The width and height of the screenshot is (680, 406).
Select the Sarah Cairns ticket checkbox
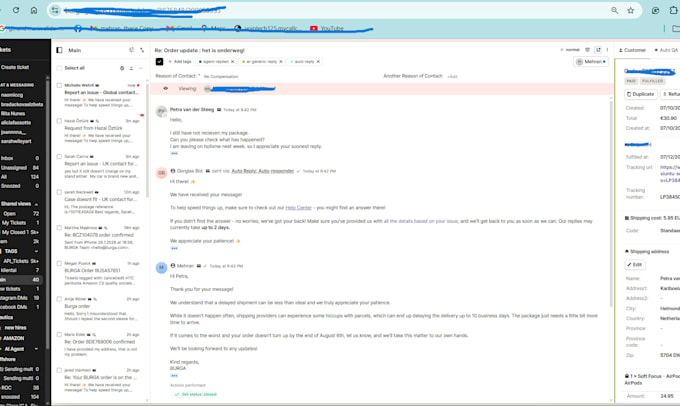59,157
